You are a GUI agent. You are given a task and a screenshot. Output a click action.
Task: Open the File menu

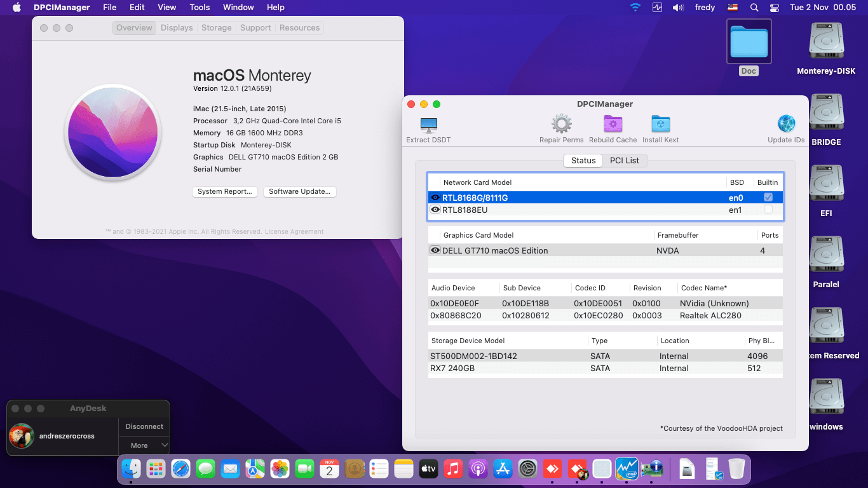point(110,8)
